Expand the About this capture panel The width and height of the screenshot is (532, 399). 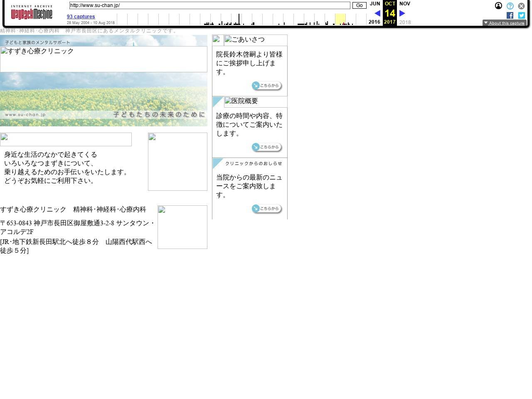click(x=504, y=23)
